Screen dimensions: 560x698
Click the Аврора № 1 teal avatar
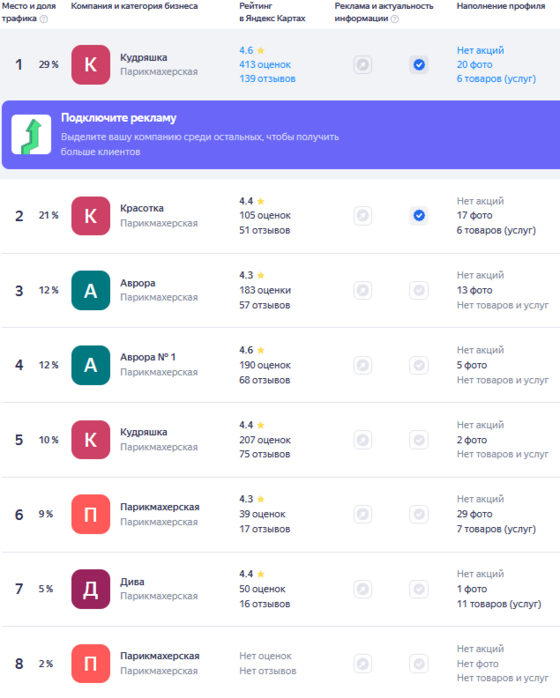coord(90,365)
